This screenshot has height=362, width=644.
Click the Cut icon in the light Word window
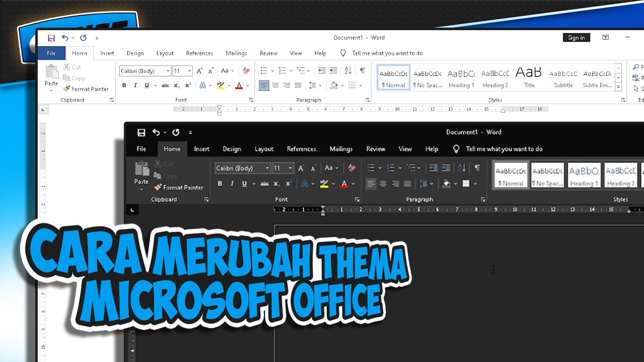[x=66, y=67]
